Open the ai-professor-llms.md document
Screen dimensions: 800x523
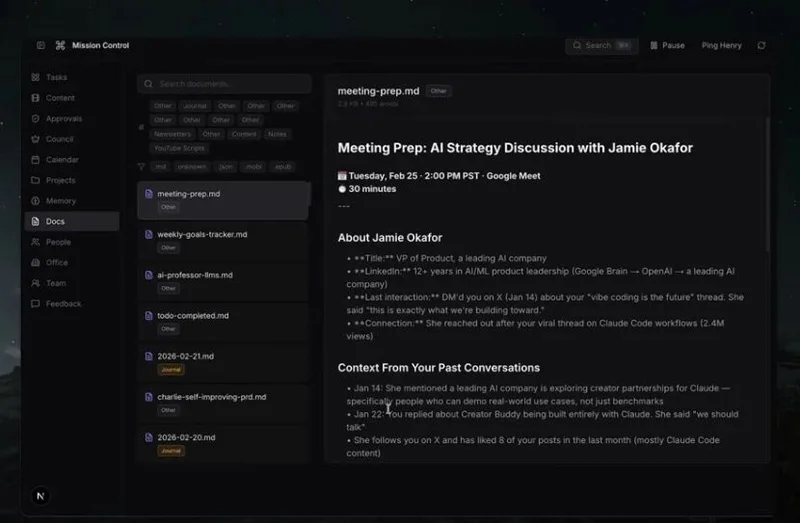195,275
